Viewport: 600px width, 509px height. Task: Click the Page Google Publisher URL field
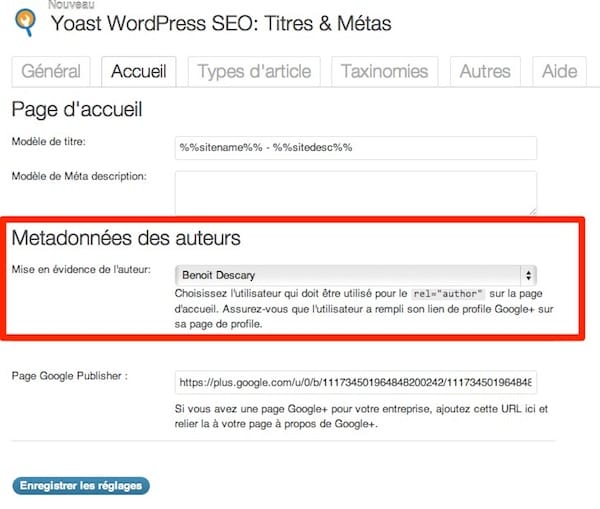(355, 382)
